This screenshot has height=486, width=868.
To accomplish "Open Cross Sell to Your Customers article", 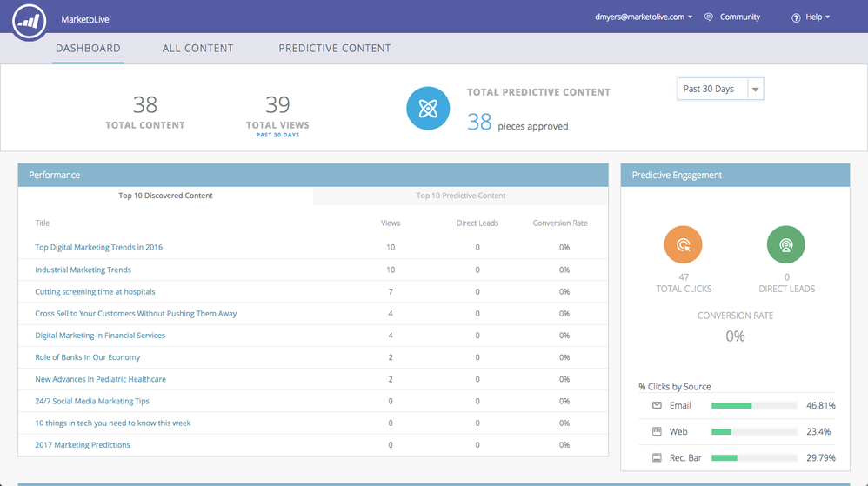I will click(136, 313).
